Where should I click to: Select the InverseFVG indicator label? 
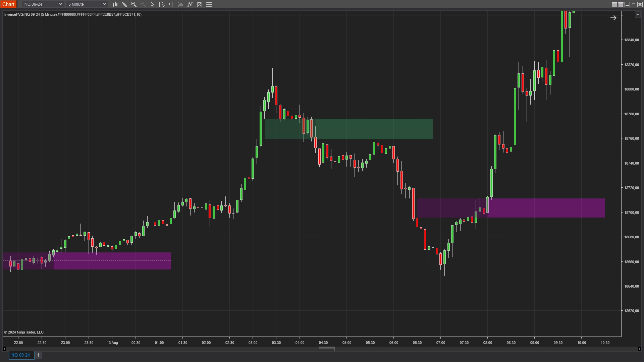coord(73,14)
